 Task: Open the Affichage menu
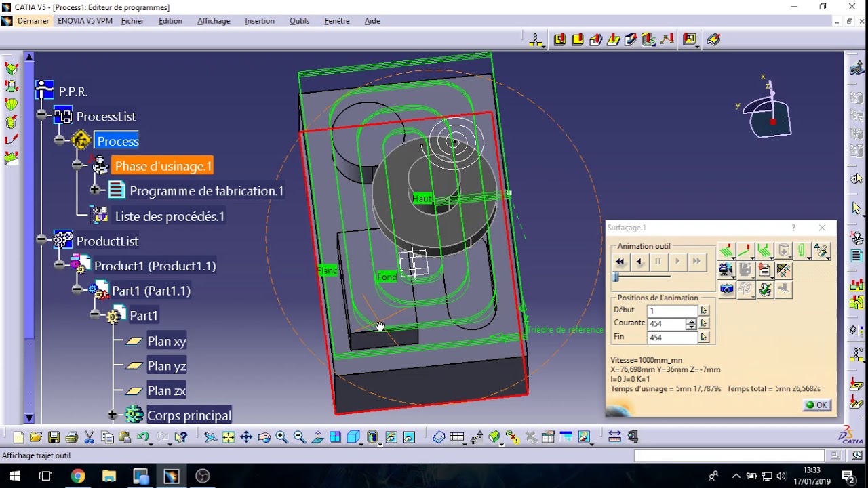[214, 21]
